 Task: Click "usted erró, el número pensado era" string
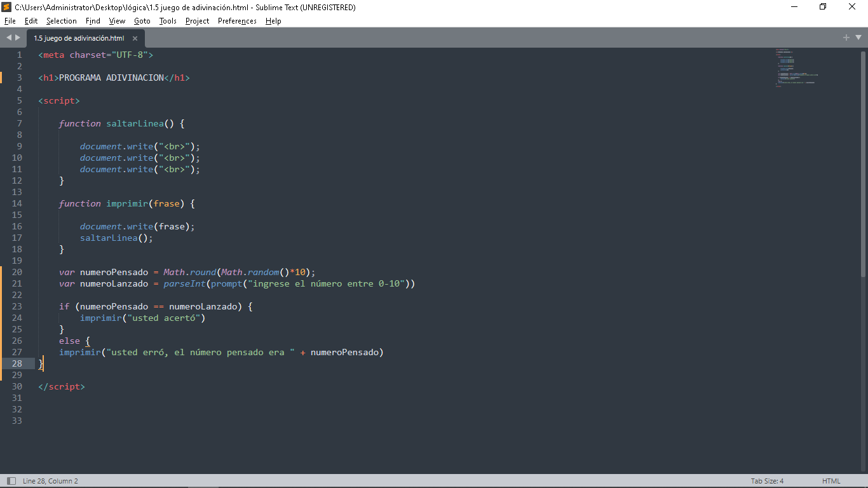201,352
